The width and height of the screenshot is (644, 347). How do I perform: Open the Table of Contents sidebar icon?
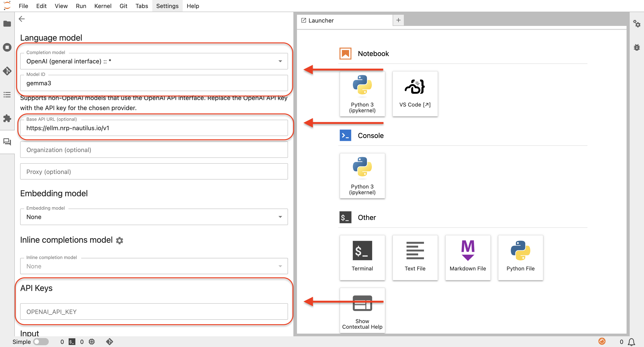[x=7, y=95]
